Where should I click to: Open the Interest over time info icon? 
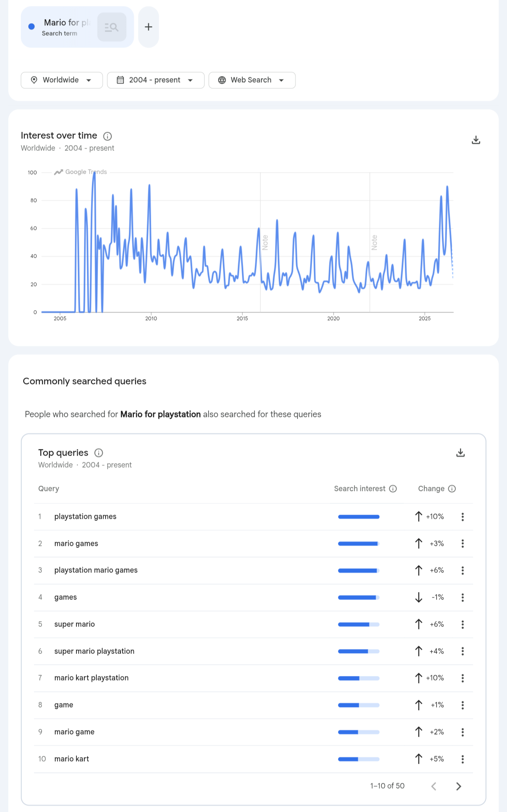107,136
